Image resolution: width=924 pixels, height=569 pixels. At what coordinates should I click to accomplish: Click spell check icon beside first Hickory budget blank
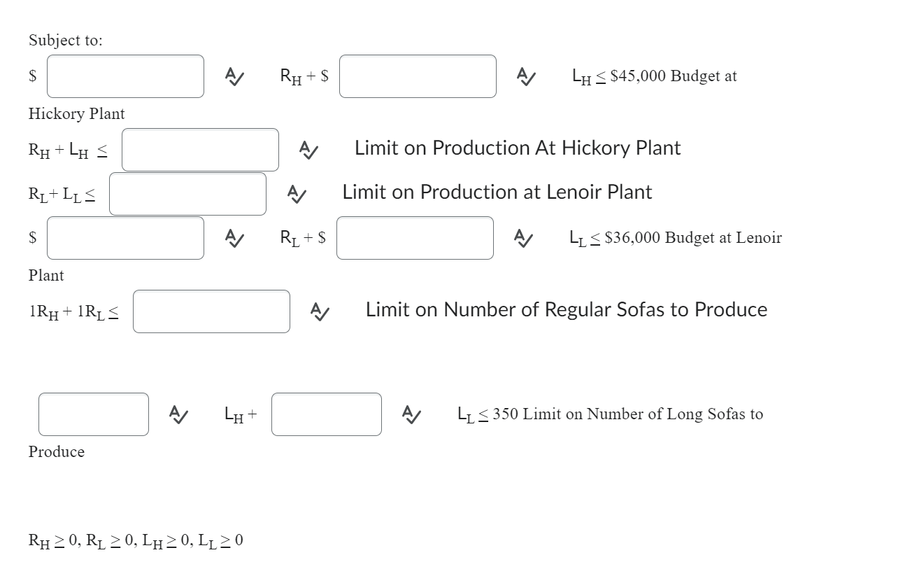tap(234, 77)
